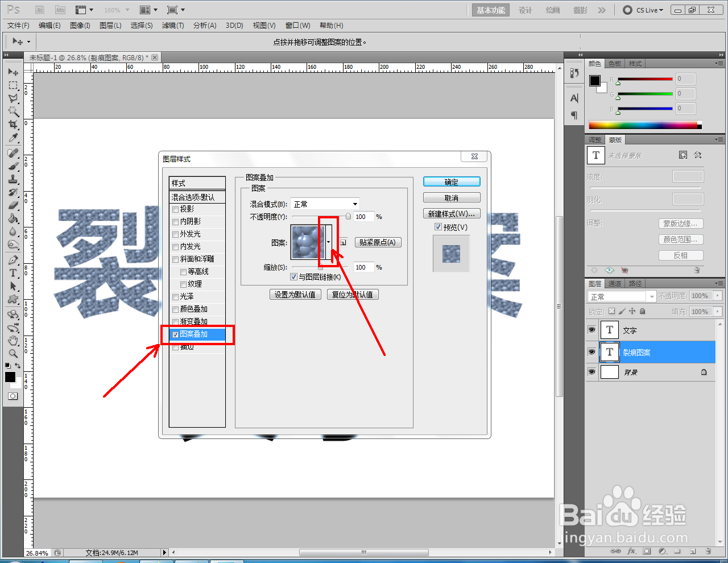Viewport: 728px width, 563px height.
Task: Select the Crop tool
Action: [x=13, y=124]
